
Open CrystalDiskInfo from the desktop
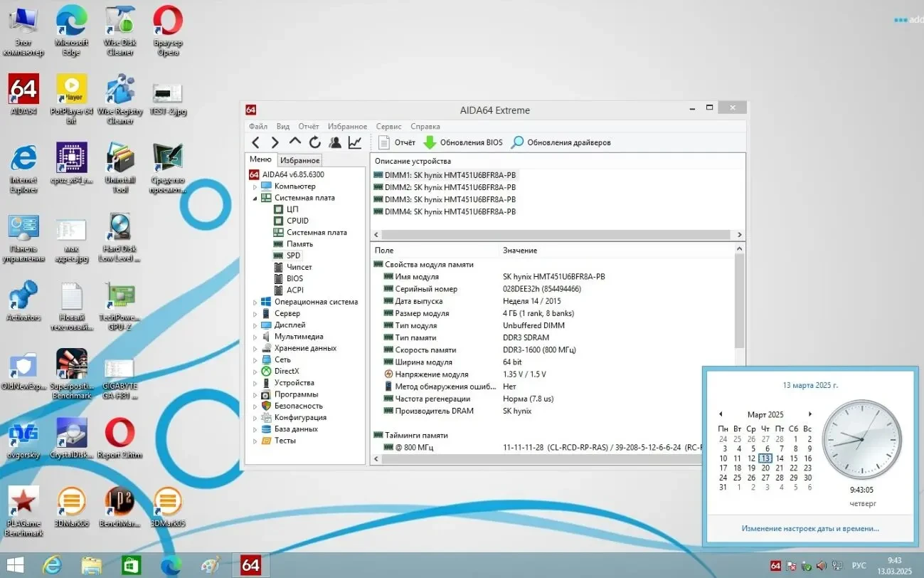pos(71,434)
